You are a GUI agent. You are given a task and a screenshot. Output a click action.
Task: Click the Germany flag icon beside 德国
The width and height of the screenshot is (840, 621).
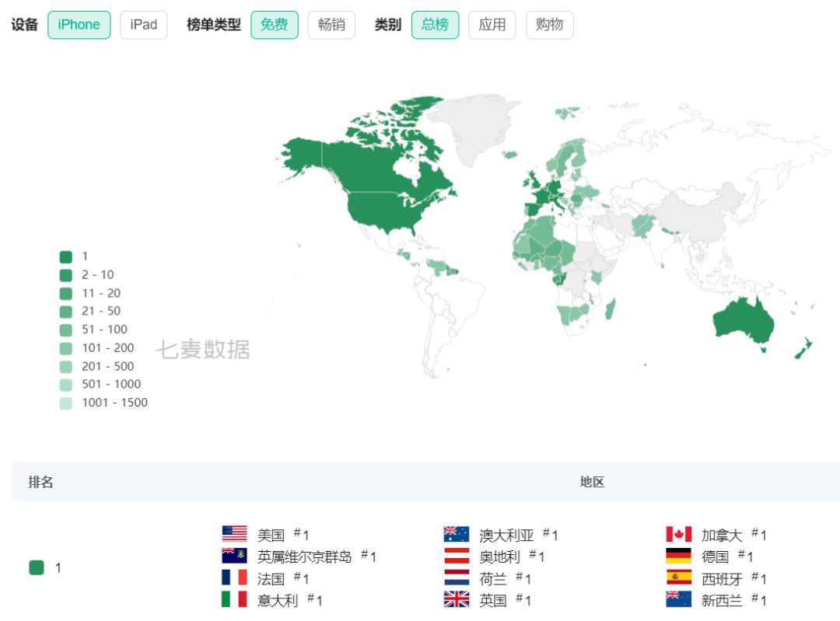(x=677, y=556)
